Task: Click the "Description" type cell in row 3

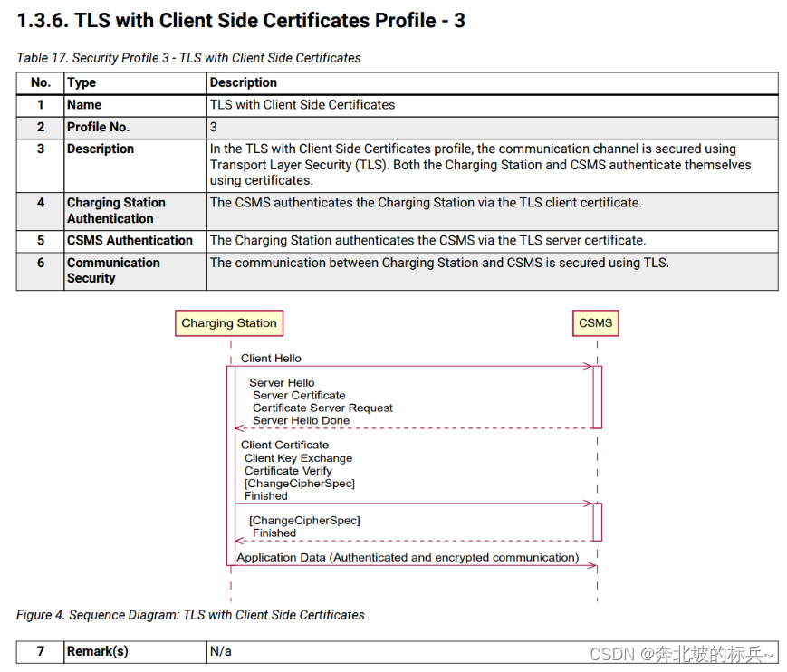Action: click(x=136, y=166)
